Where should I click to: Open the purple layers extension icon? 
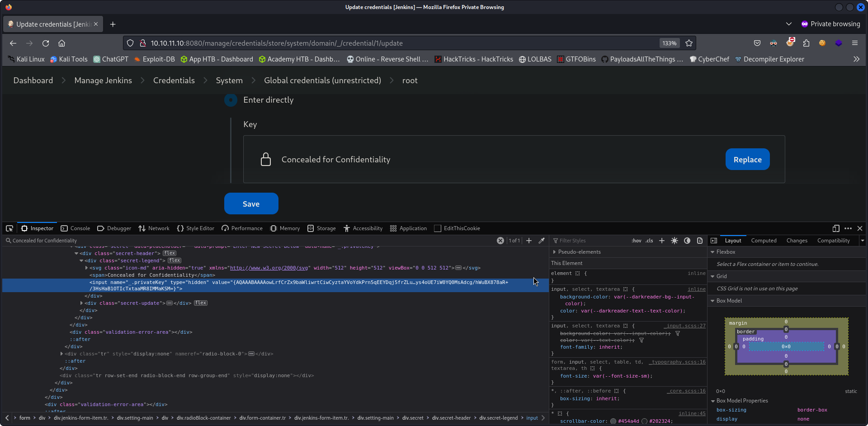point(839,43)
